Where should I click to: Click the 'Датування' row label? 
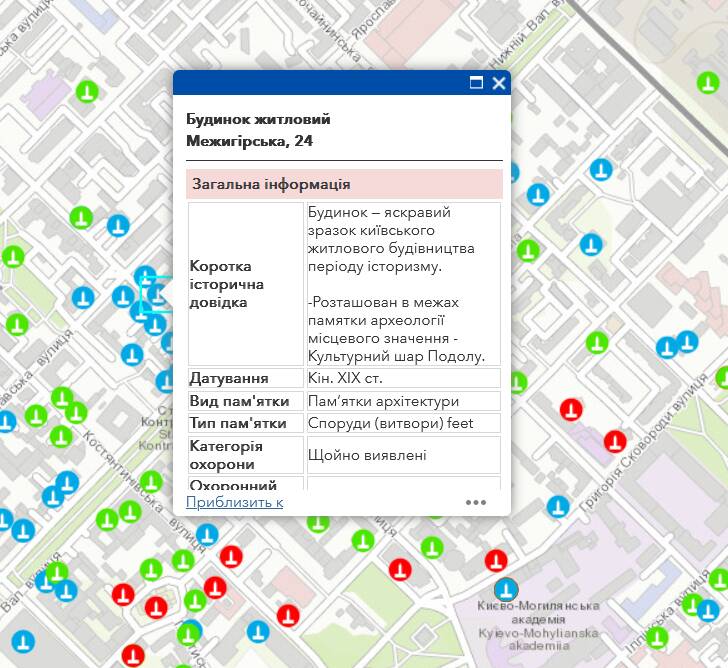coord(230,379)
